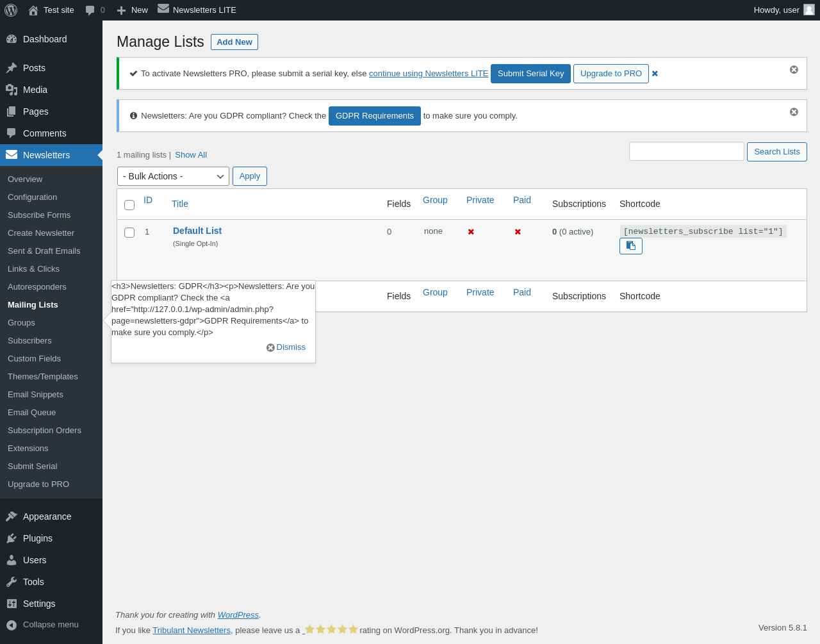Click the Howdy, user account text
Image resolution: width=820 pixels, height=644 pixels.
pos(776,10)
